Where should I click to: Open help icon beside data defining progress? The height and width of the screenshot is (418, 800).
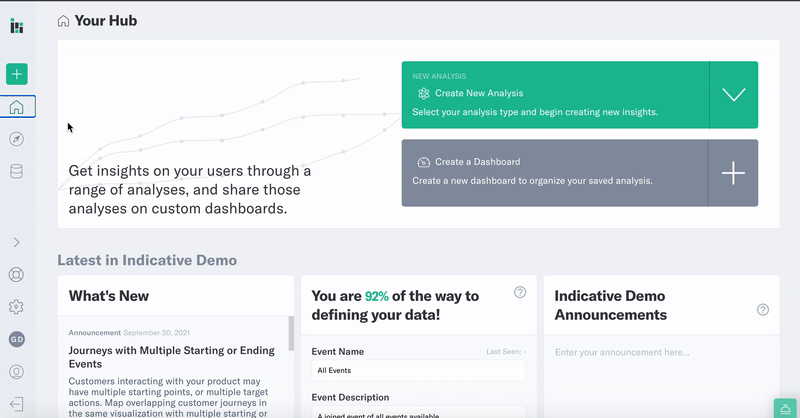(520, 292)
